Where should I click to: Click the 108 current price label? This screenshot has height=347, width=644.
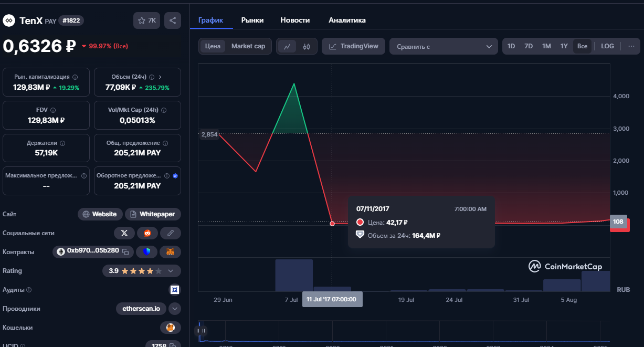[618, 222]
